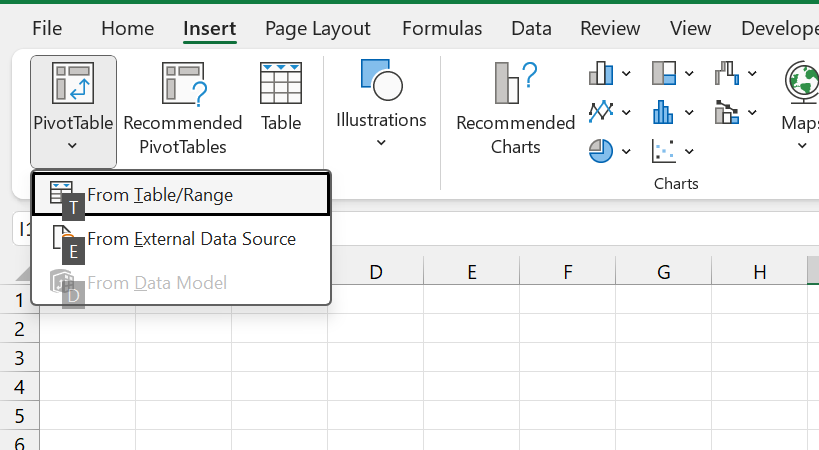This screenshot has height=450, width=819.
Task: Click the waterfall chart icon
Action: 726,74
